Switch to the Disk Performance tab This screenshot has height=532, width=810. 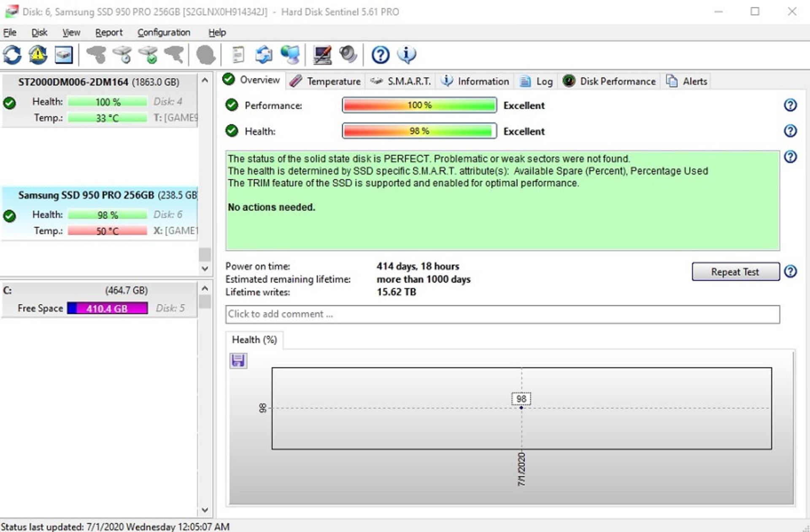610,81
